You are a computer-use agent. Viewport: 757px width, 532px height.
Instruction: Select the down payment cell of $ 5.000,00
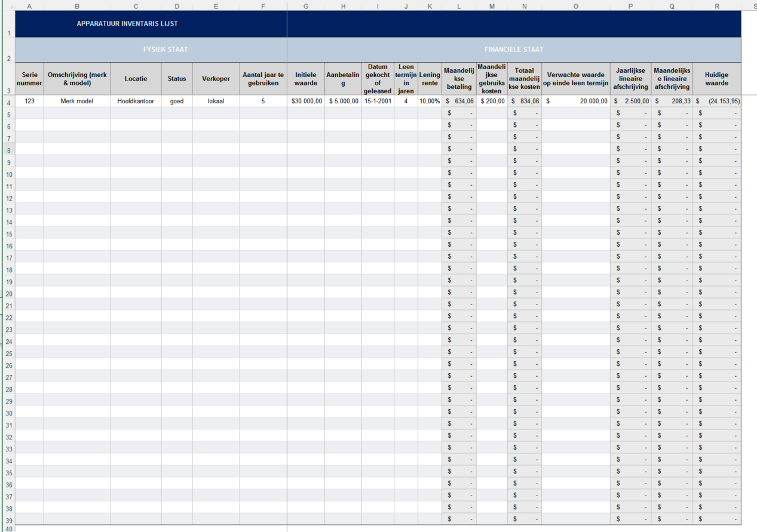pos(343,100)
